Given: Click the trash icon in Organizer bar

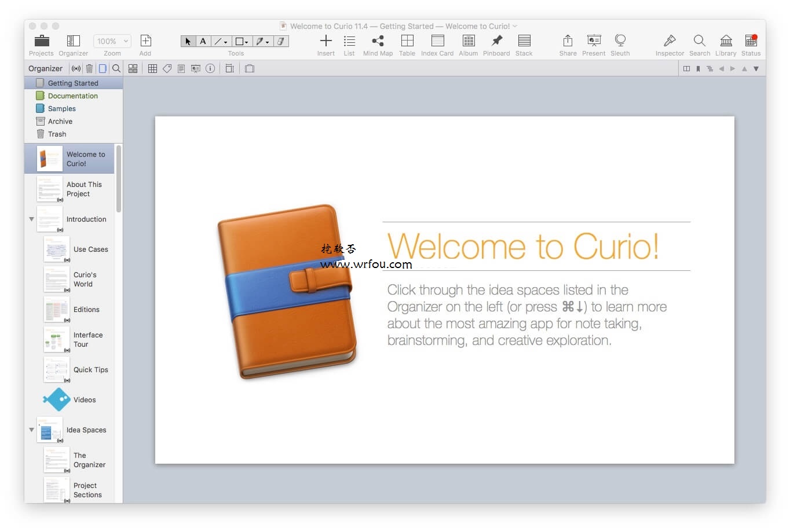Looking at the screenshot, I should coord(89,68).
